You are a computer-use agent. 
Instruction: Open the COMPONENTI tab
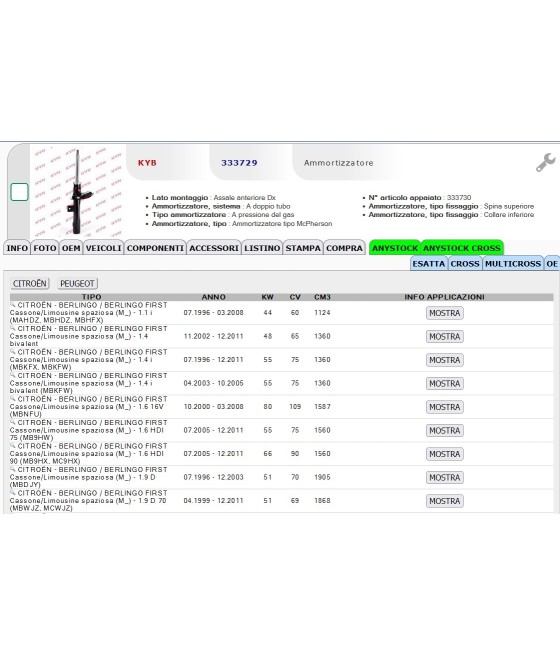[x=155, y=248]
